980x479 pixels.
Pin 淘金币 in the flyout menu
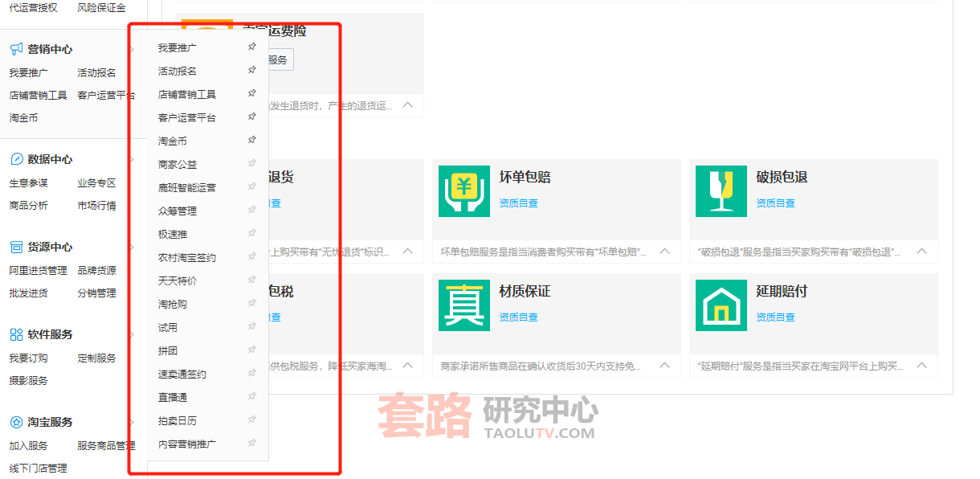251,141
